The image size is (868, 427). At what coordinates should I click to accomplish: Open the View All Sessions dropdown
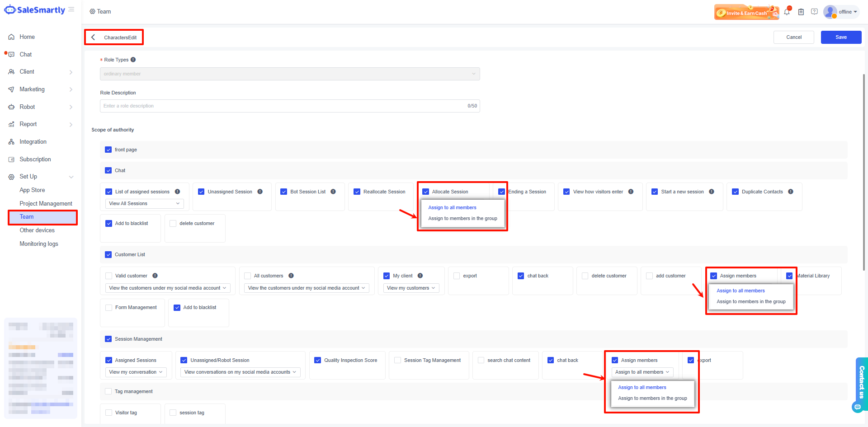145,204
